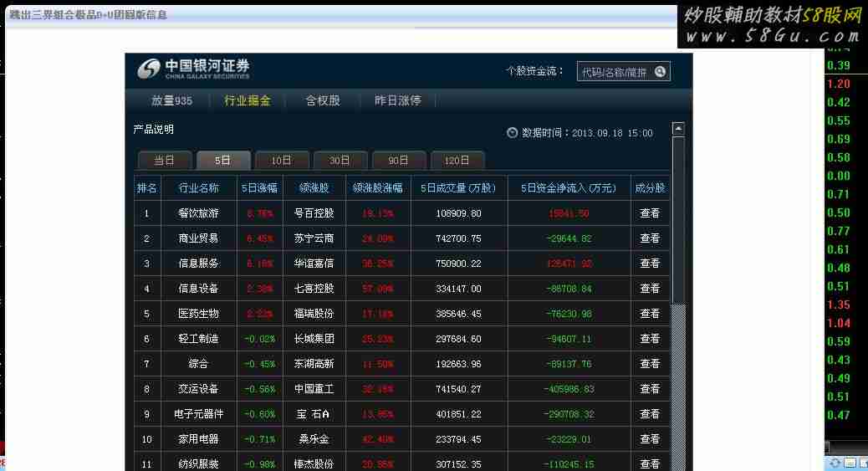Screen dimensions: 868x471
Task: Select the 10日 period tab
Action: point(282,160)
